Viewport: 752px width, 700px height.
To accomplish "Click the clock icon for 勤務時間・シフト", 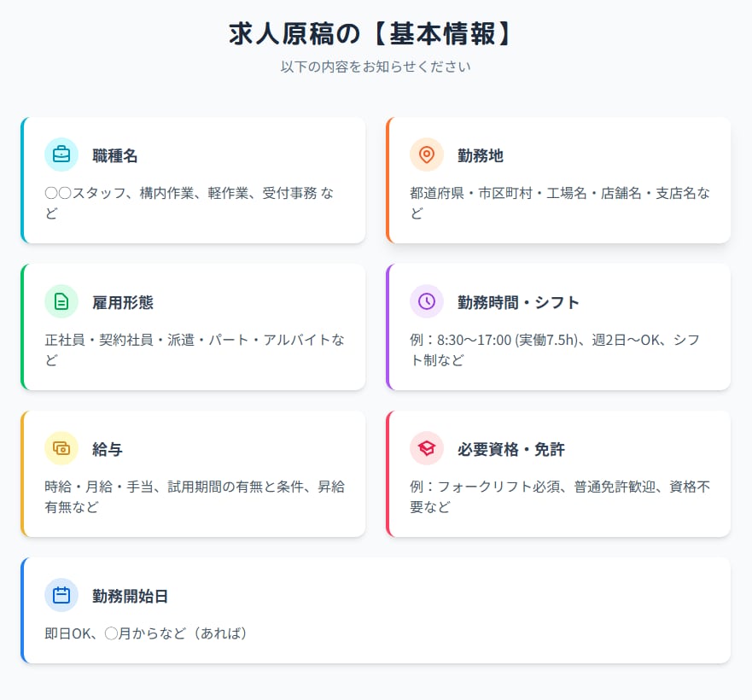I will point(426,301).
